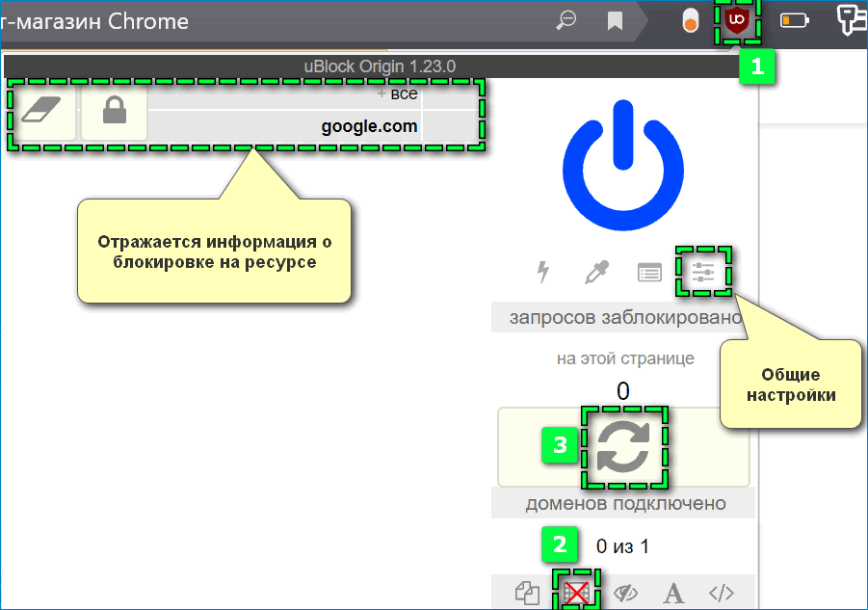Click the 'доменов подключено' counter link
Viewport: 868px width, 610px height.
622,503
